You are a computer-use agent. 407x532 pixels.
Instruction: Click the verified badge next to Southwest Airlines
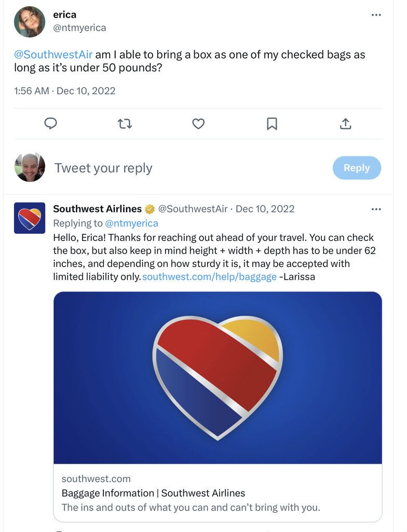[x=150, y=209]
